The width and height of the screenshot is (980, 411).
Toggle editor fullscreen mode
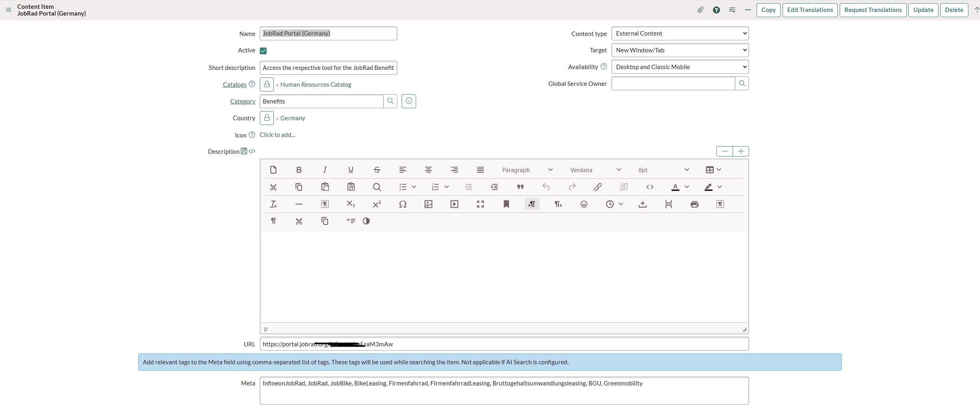tap(480, 204)
